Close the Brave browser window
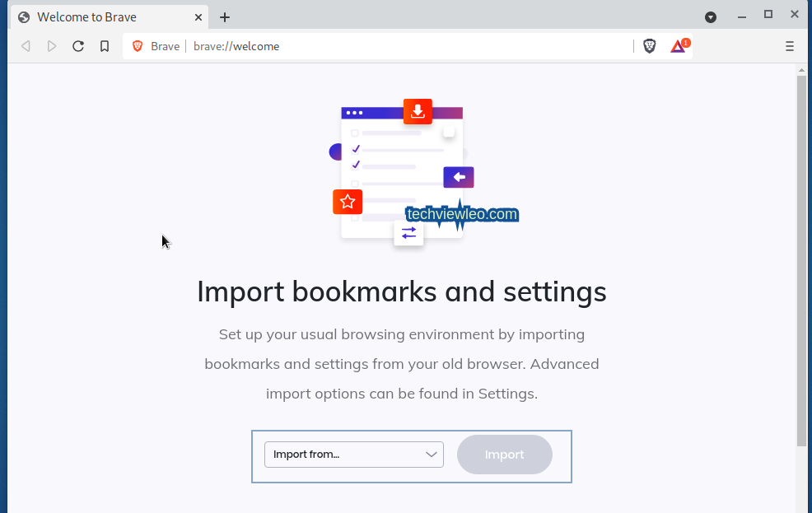 (x=795, y=15)
